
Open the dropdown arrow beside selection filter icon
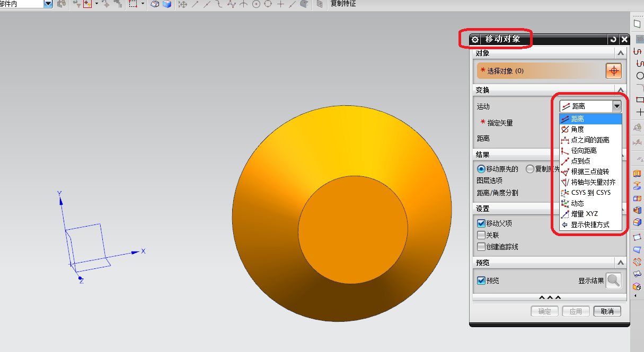point(96,4)
